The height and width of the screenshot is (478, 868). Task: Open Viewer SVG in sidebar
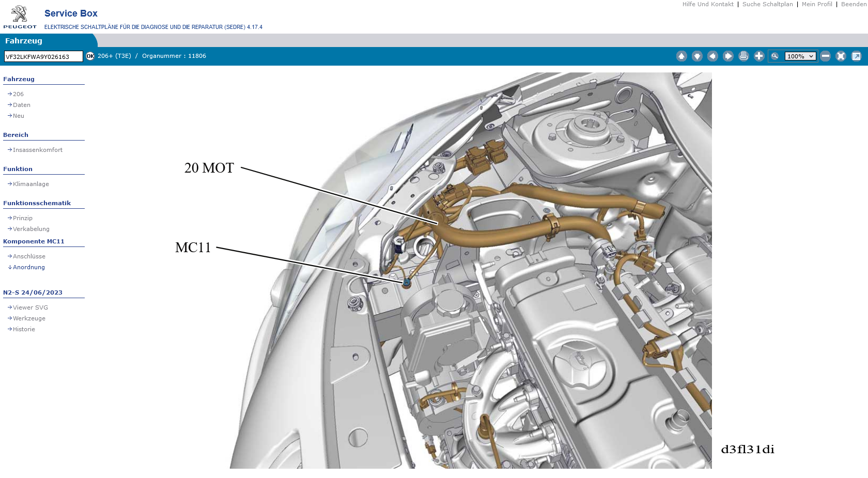pyautogui.click(x=30, y=307)
